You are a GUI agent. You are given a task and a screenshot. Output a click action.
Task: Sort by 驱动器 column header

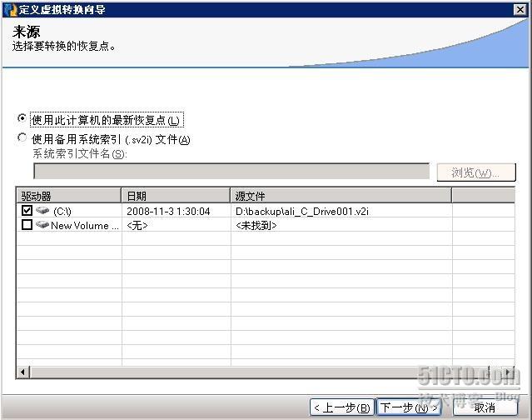(x=69, y=196)
